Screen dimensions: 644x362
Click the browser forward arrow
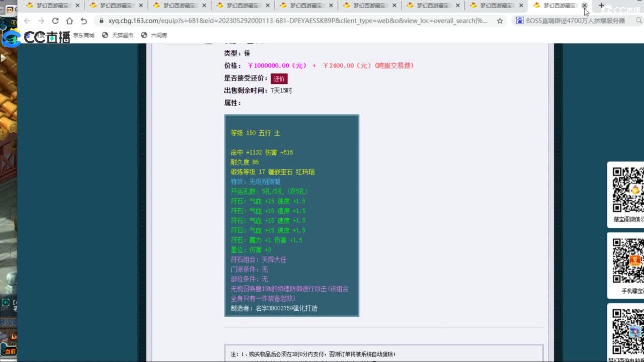point(41,21)
